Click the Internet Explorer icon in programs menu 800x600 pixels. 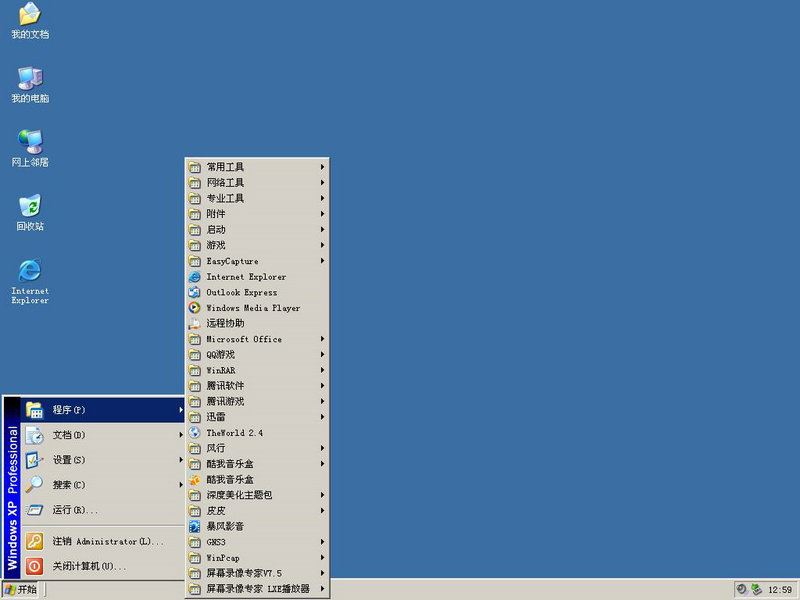194,277
